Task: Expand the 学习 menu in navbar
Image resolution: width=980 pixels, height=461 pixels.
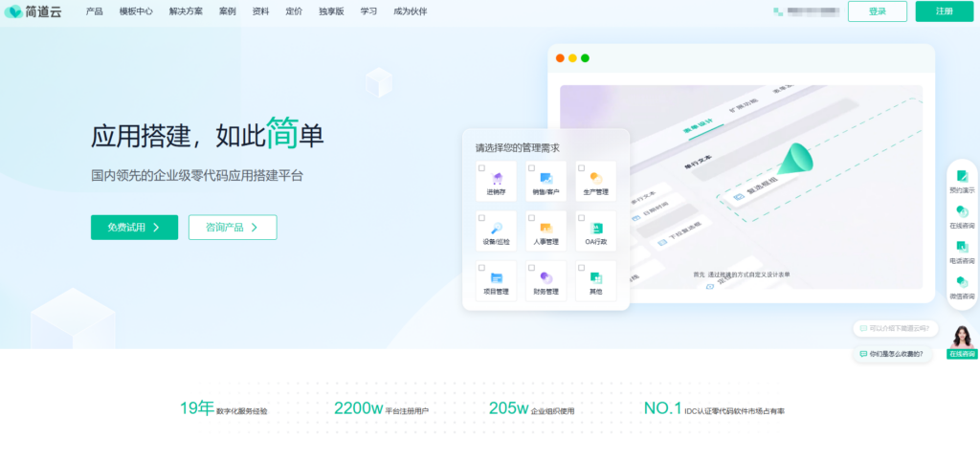Action: coord(368,11)
